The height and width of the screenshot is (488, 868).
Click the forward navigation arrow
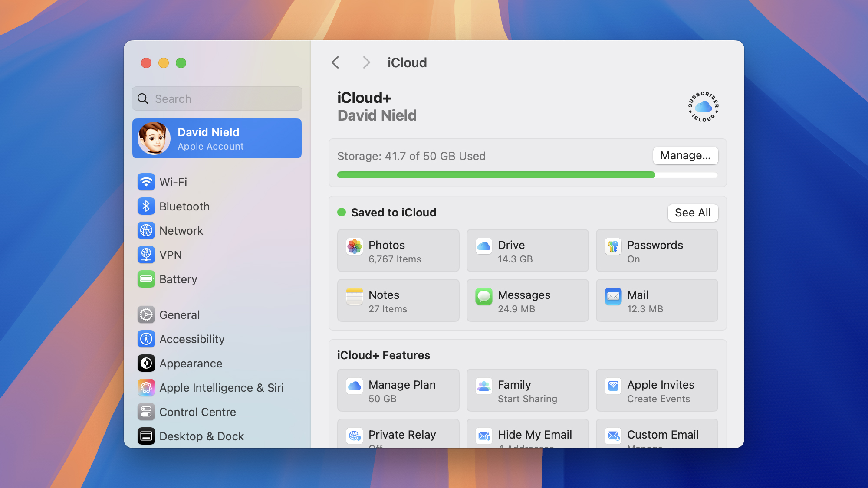(x=367, y=62)
